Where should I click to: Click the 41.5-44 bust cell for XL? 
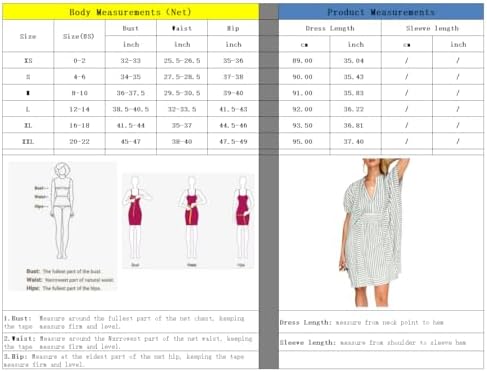pos(131,125)
